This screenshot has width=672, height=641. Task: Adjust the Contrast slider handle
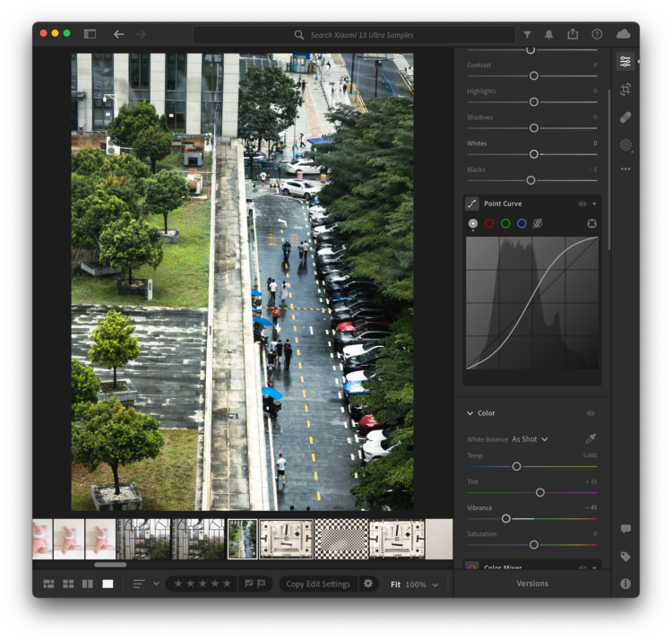534,76
